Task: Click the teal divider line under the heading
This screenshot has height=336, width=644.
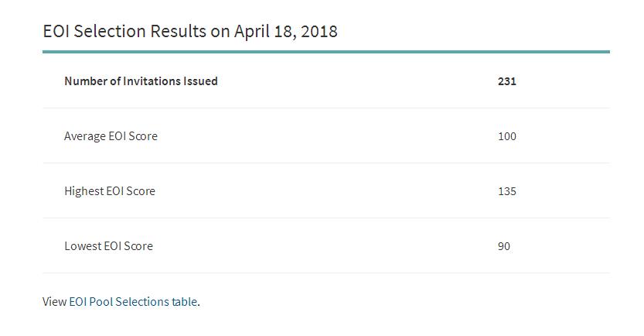Action: (325, 52)
